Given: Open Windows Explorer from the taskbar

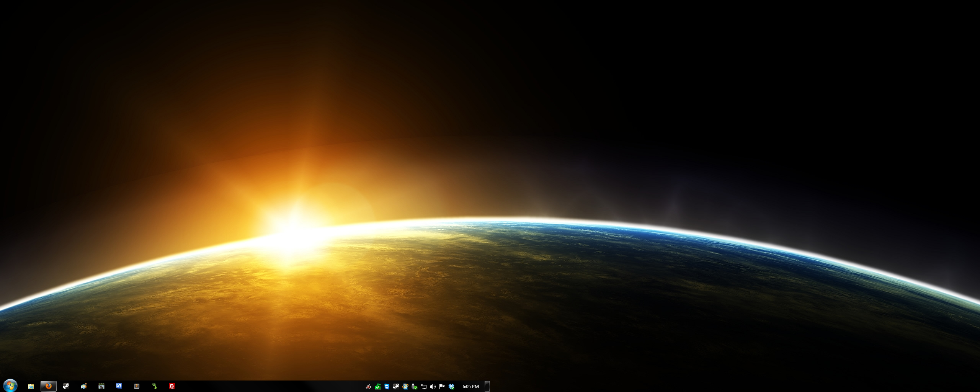Looking at the screenshot, I should tap(31, 386).
